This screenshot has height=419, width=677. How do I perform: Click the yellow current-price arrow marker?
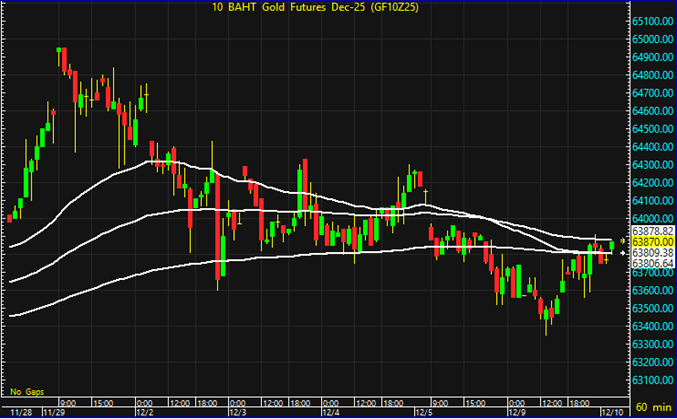pos(624,241)
